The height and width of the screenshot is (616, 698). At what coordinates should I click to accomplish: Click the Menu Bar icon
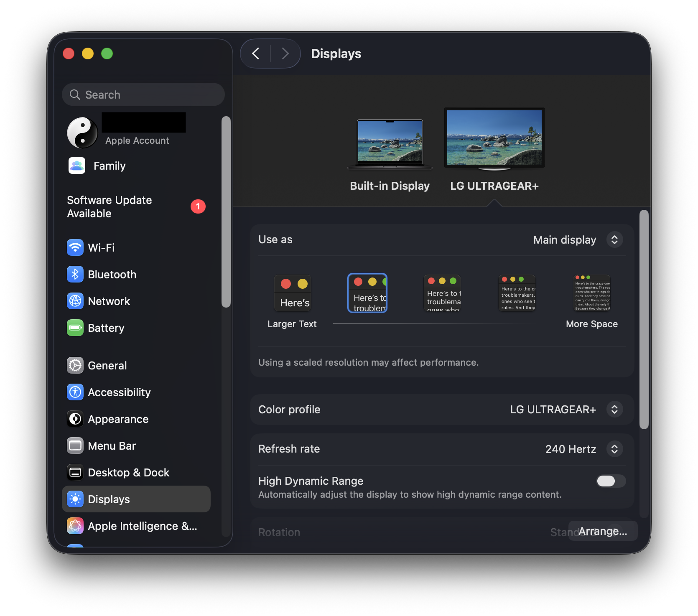point(75,445)
